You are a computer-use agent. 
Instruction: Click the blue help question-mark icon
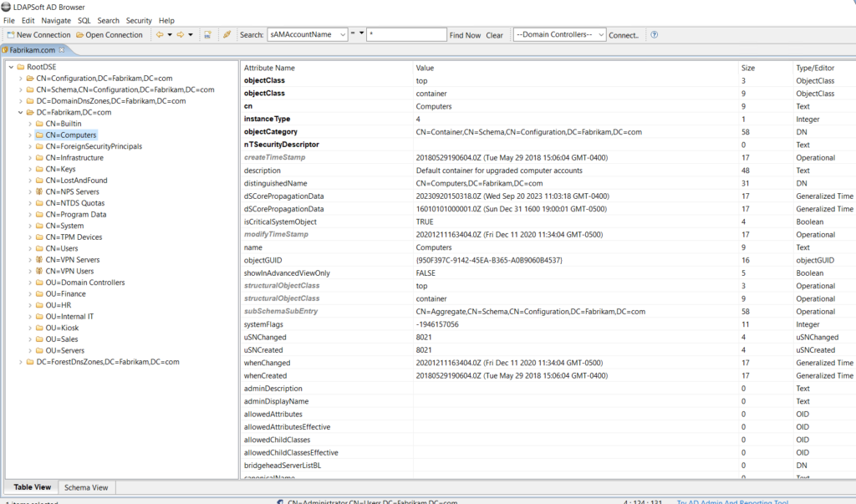tap(654, 34)
